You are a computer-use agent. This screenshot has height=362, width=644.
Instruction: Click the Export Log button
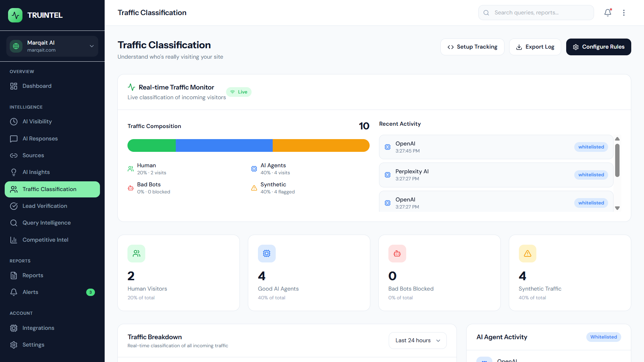click(x=535, y=47)
